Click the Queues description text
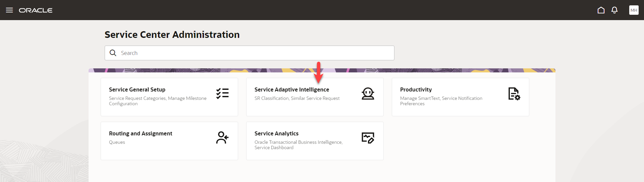Viewport: 644px width, 182px height. tap(117, 142)
